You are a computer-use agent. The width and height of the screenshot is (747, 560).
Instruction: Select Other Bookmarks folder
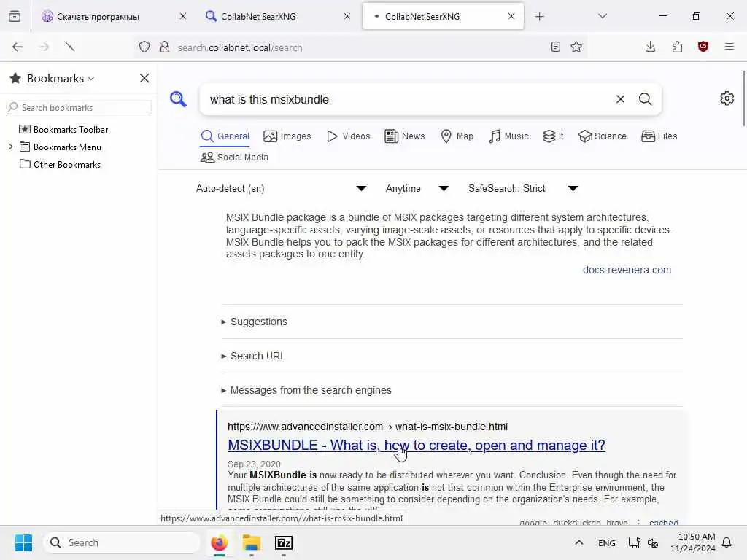click(66, 165)
